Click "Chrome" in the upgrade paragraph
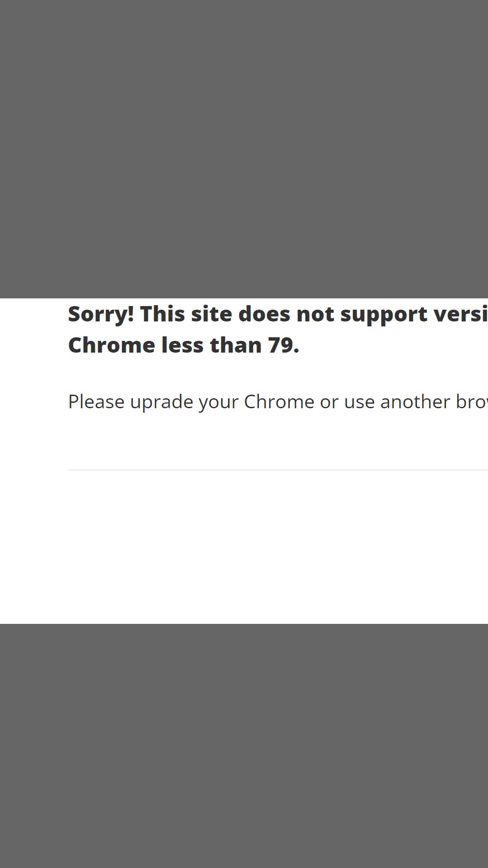This screenshot has width=488, height=868. tap(279, 402)
